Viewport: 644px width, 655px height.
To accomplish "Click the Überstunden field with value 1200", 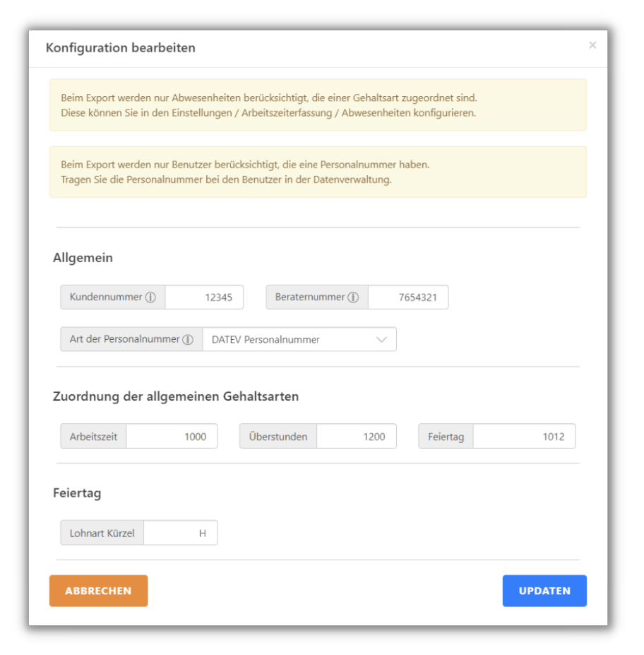I will pyautogui.click(x=356, y=437).
